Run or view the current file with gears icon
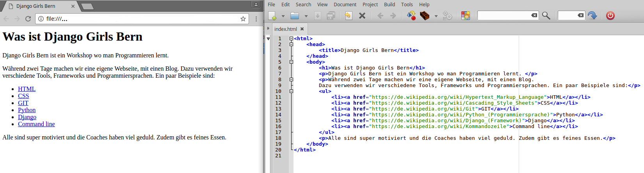 click(x=447, y=16)
